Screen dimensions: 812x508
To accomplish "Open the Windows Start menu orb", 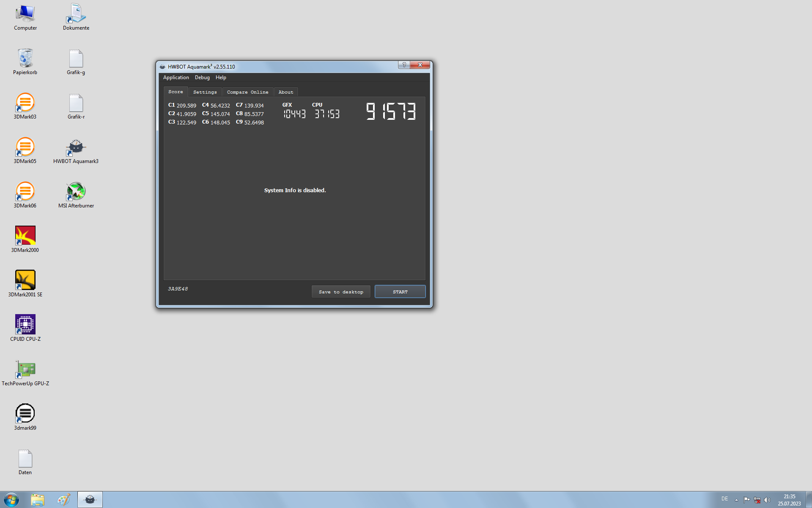I will pos(11,500).
